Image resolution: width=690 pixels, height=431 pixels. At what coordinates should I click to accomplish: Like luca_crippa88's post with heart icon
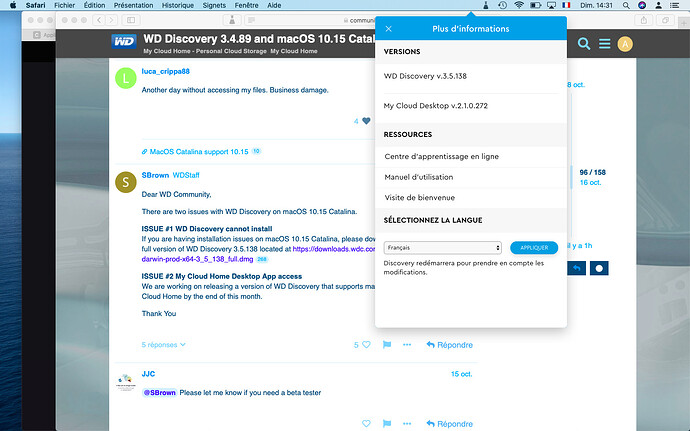coord(366,121)
